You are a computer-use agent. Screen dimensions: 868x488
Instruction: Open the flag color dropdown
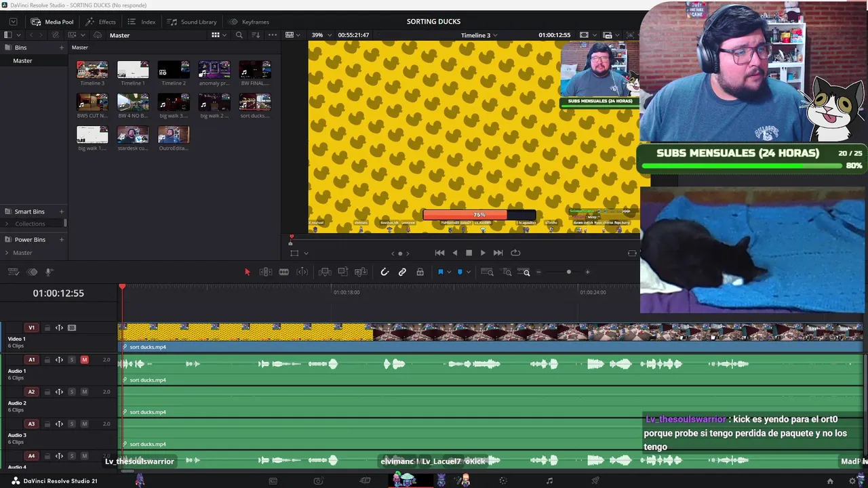[x=449, y=272]
